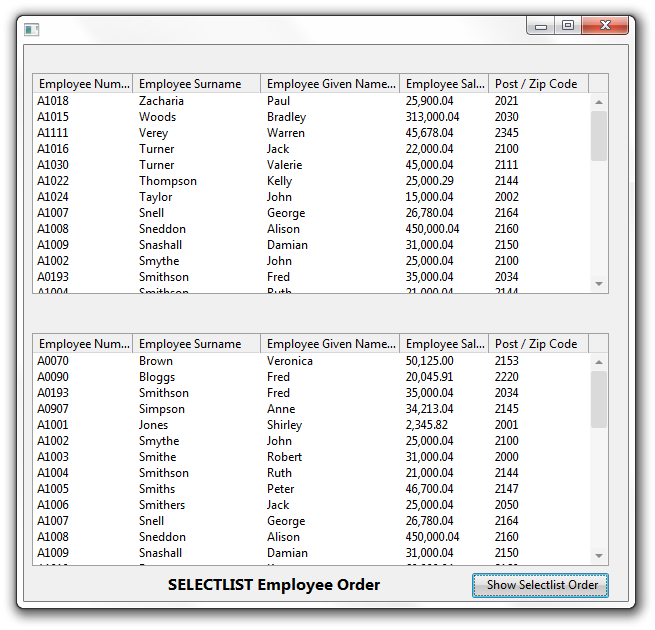
Task: Click salary 20,045.91 in bottom list
Action: pyautogui.click(x=429, y=377)
